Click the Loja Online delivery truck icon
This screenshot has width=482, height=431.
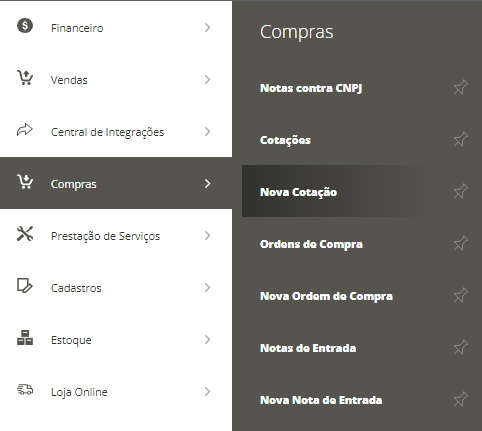click(25, 389)
